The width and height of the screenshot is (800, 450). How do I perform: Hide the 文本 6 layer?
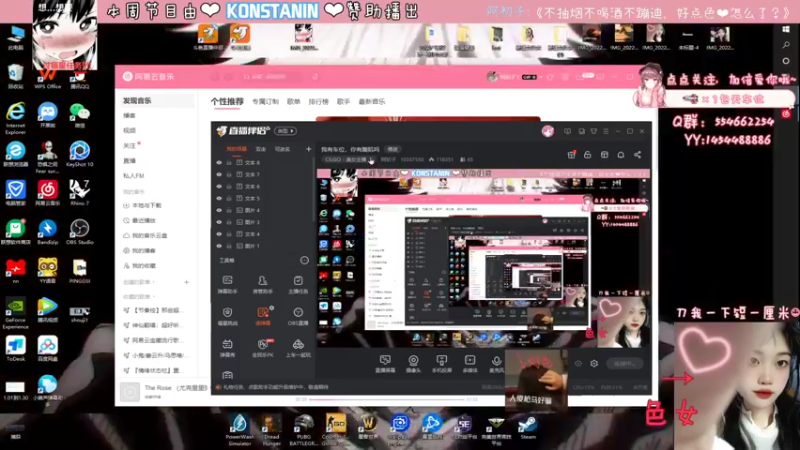(x=219, y=186)
